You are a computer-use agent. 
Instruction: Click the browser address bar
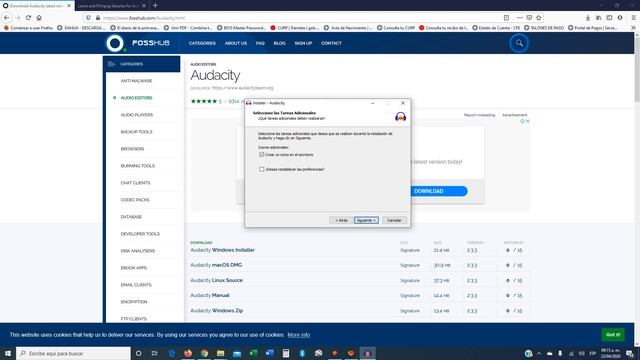302,18
